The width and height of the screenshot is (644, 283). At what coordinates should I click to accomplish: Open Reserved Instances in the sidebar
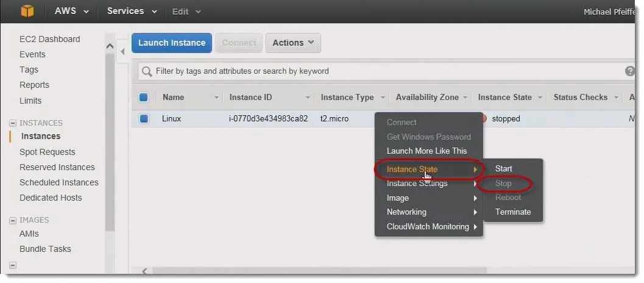point(57,167)
